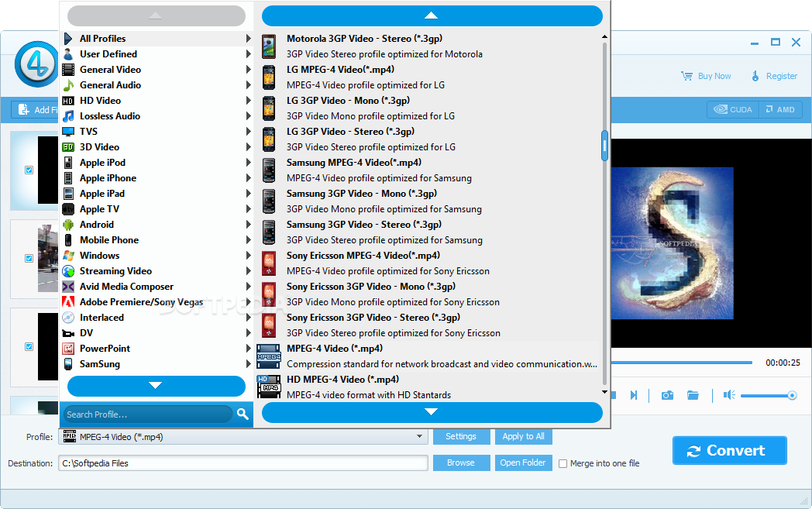This screenshot has height=509, width=812.
Task: Click the MPEG-4 Video film icon
Action: tap(269, 357)
